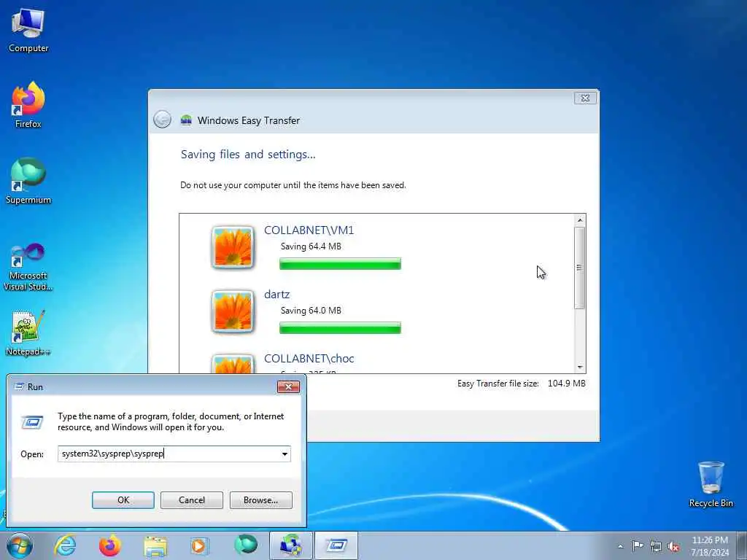Screen dimensions: 747x560
Task: Click the 'Saving 64.4 MB' status text
Action: (311, 246)
